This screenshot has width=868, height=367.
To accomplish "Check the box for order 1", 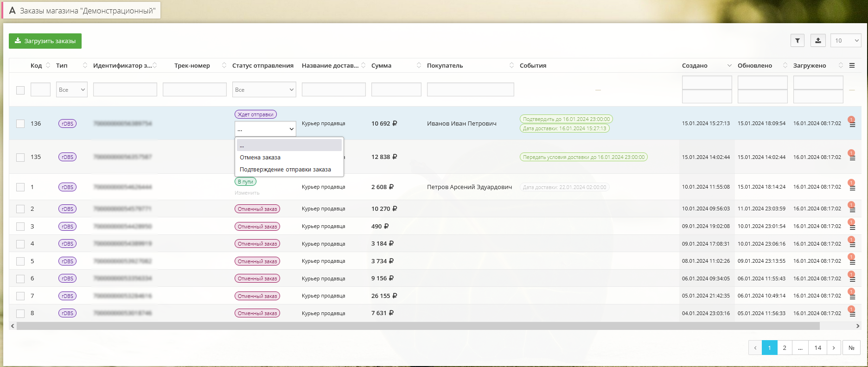I will coord(20,187).
